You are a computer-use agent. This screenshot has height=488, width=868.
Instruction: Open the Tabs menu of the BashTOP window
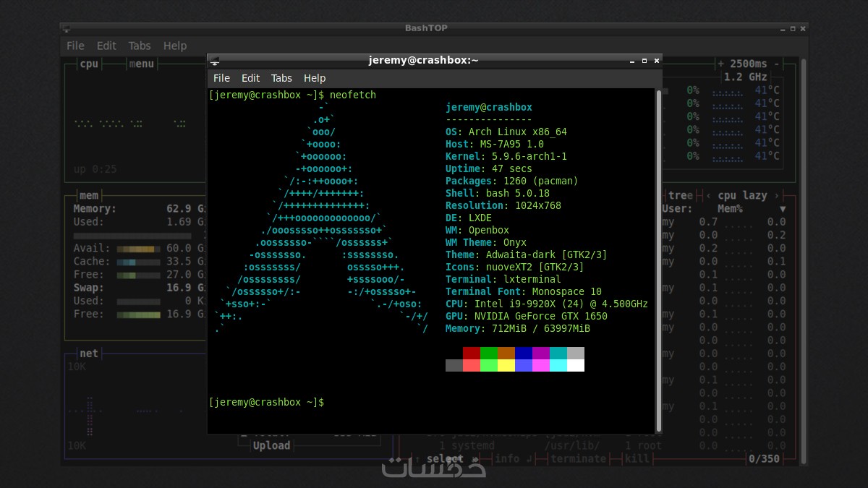tap(140, 46)
